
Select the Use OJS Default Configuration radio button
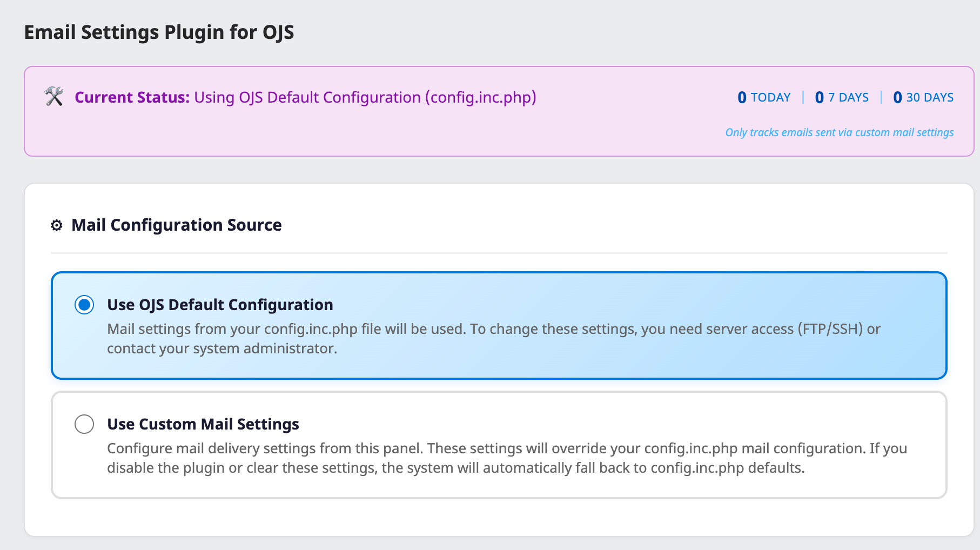click(84, 304)
